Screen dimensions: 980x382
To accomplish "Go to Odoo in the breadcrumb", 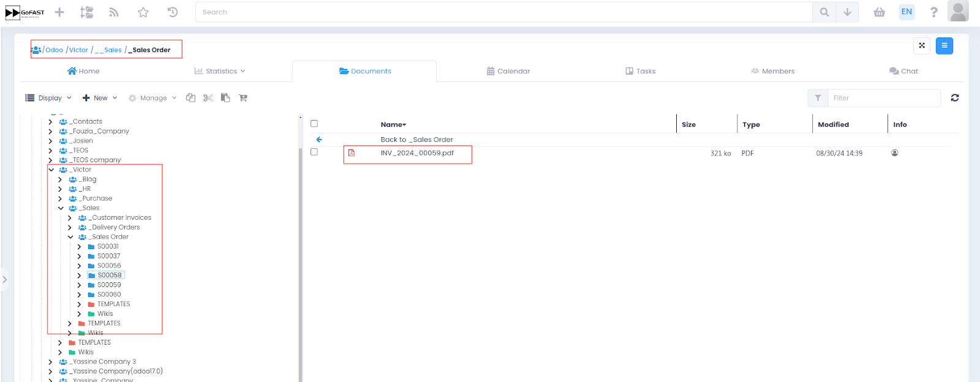I will coord(54,50).
